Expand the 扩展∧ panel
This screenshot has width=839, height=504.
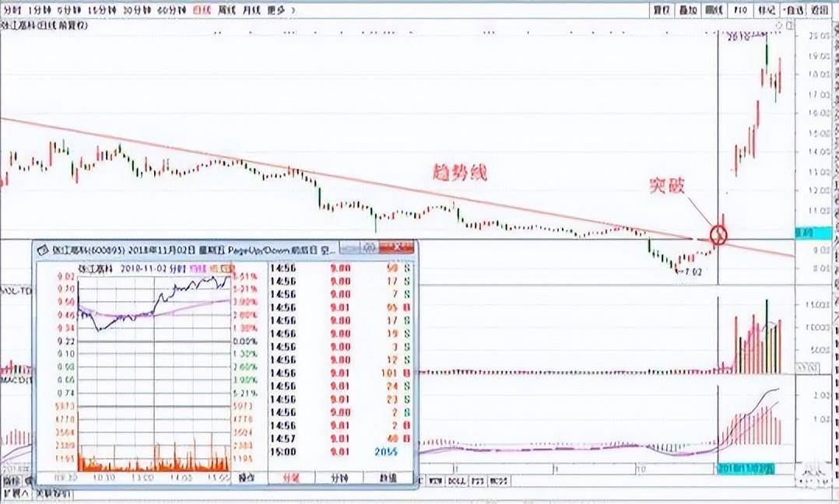(16, 493)
